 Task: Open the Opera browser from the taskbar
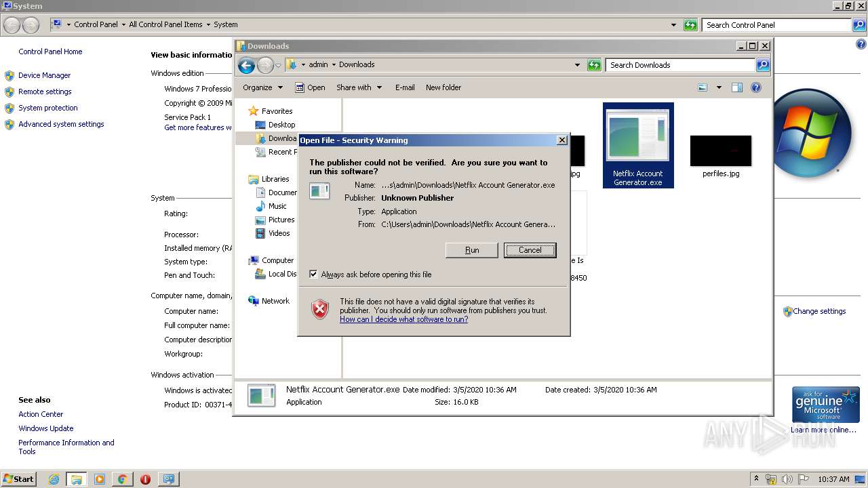click(145, 479)
